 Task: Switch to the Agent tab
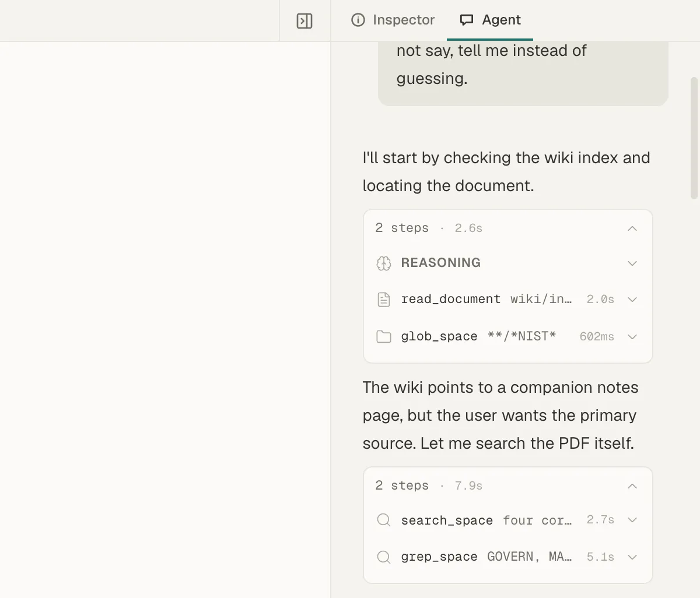tap(490, 20)
